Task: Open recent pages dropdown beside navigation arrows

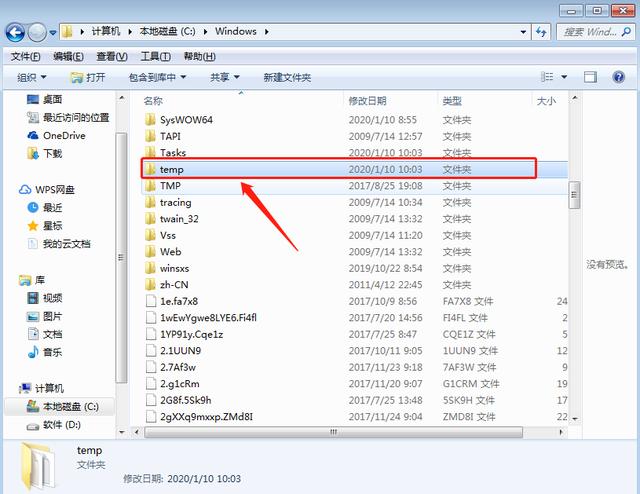Action: pos(53,32)
